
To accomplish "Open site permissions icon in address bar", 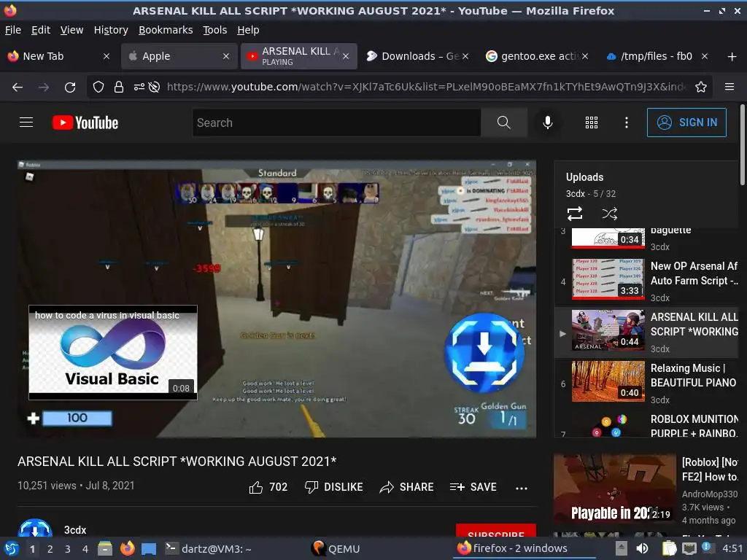I will (139, 87).
